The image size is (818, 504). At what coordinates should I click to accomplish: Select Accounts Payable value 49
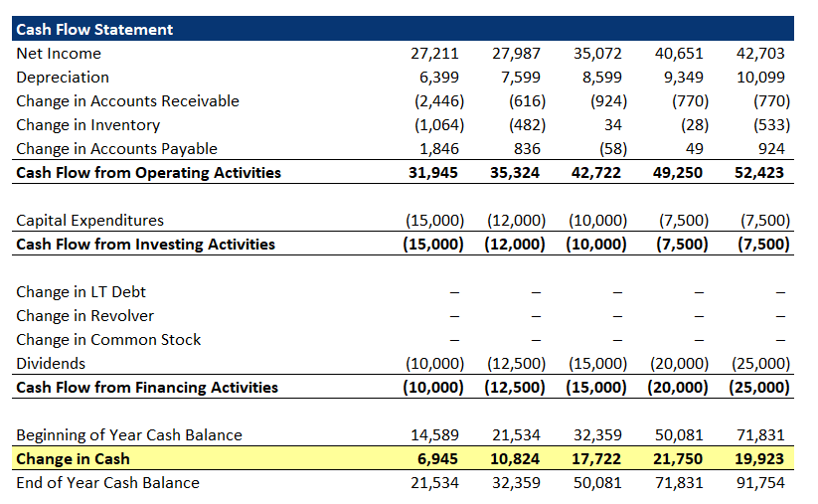(695, 149)
